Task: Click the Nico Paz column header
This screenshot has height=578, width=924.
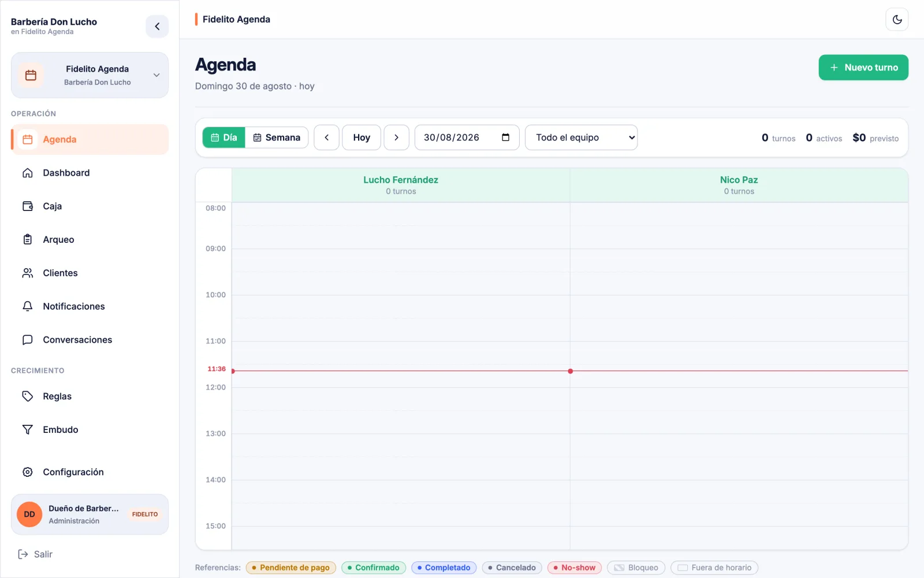Action: (x=739, y=185)
